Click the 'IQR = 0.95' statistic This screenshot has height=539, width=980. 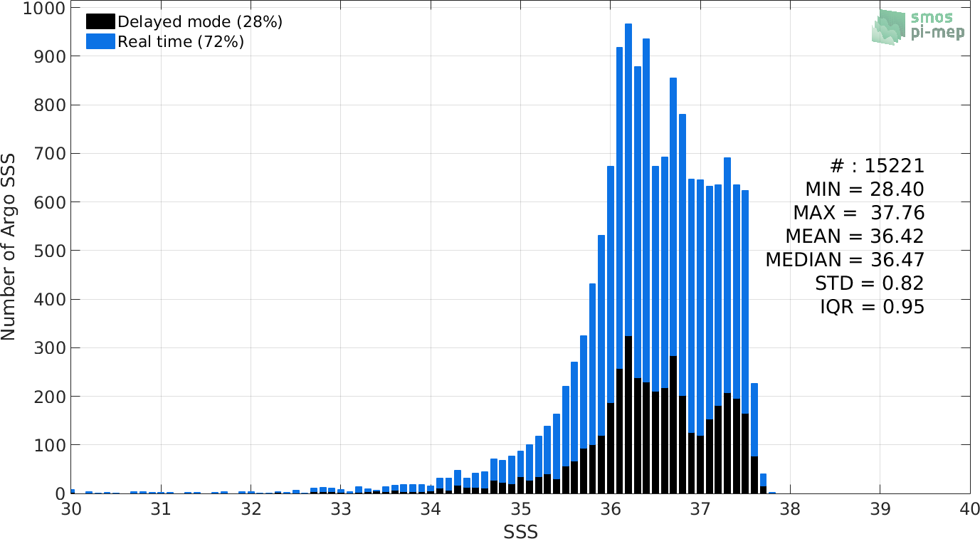point(873,307)
